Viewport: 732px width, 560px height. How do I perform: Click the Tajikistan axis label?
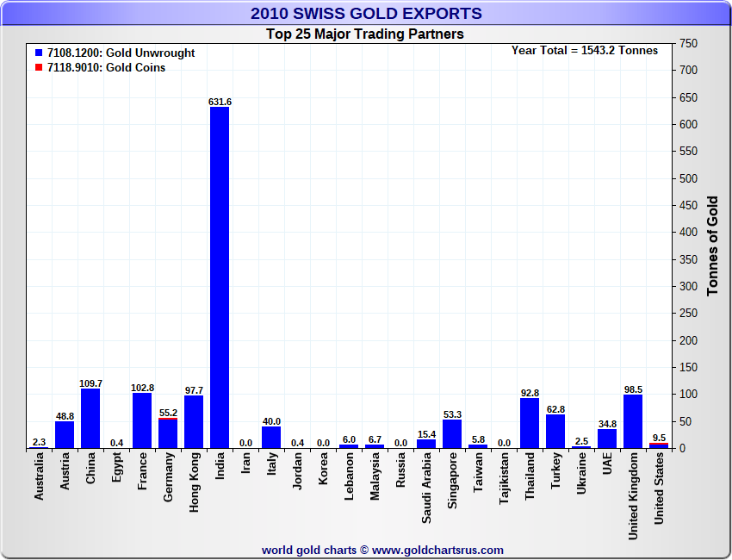click(504, 478)
